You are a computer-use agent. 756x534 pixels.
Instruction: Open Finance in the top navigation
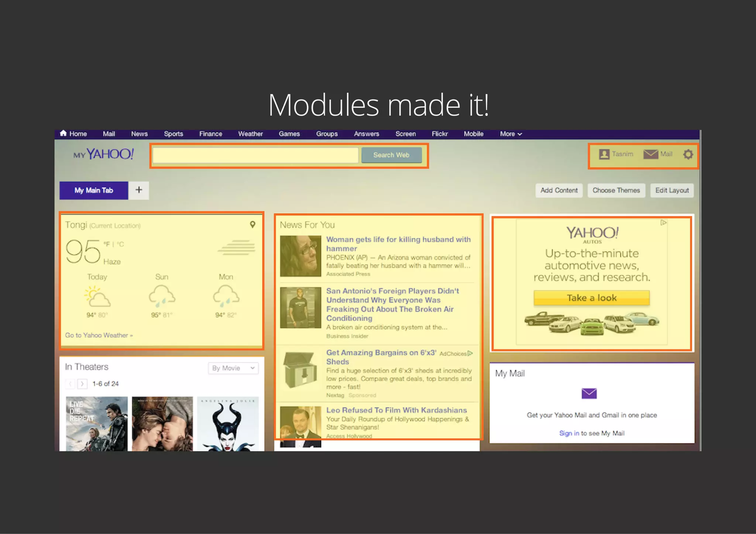tap(210, 134)
